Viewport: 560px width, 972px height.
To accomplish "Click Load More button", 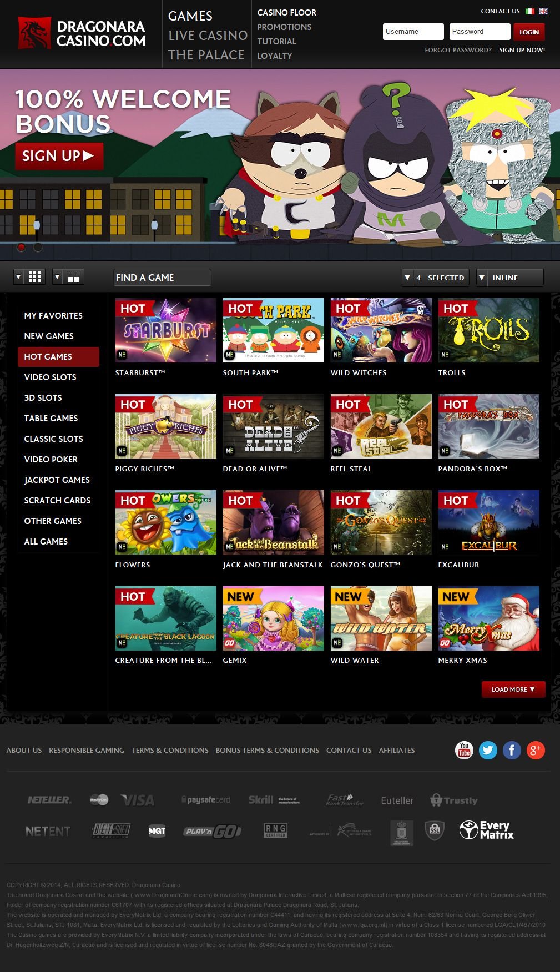I will (x=513, y=689).
